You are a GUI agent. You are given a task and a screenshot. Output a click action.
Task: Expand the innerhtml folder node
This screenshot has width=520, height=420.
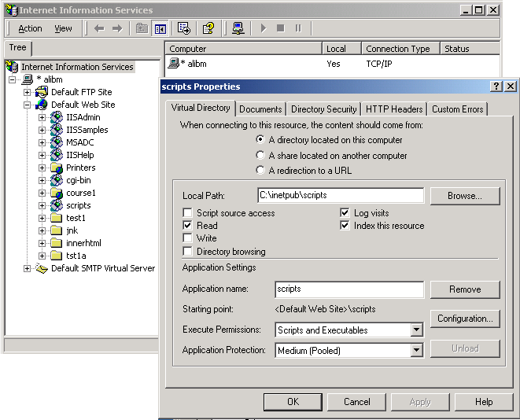tap(42, 243)
